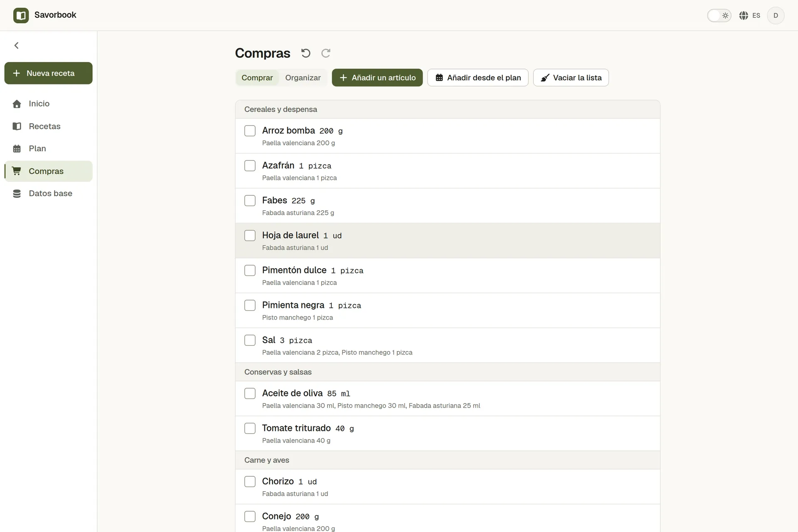Switch to the Comprar tab
The height and width of the screenshot is (532, 798).
[257, 78]
